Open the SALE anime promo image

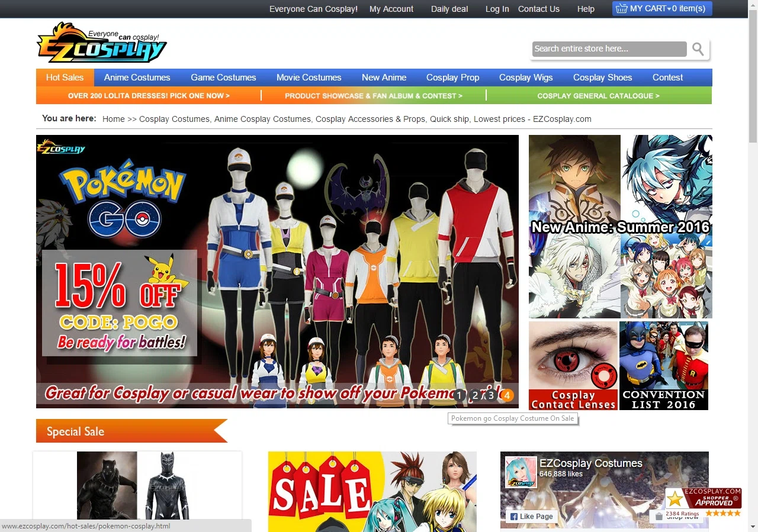pyautogui.click(x=372, y=492)
